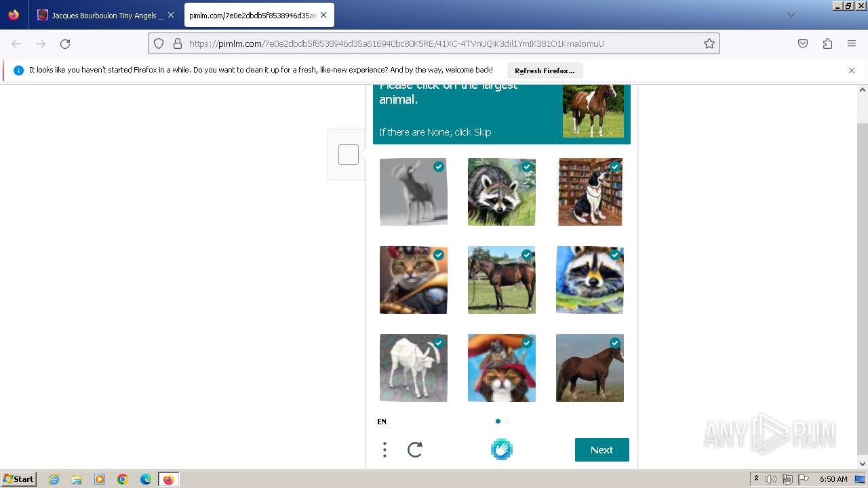Viewport: 868px width, 488px height.
Task: Open the volume control tray icon
Action: coord(771,479)
